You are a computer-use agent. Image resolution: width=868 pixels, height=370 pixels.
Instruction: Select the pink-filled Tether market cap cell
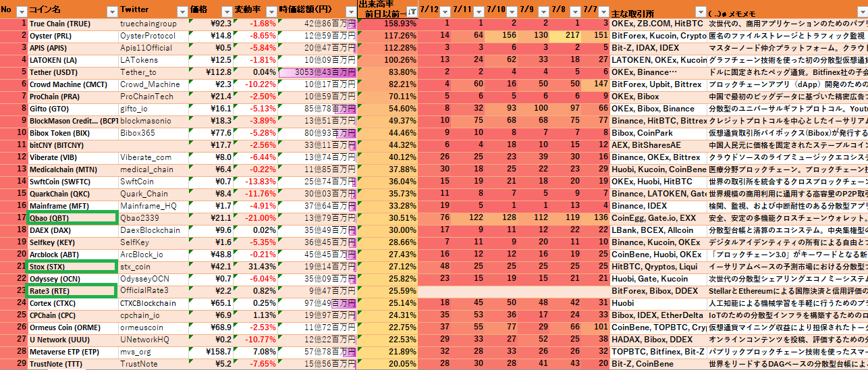coord(317,72)
